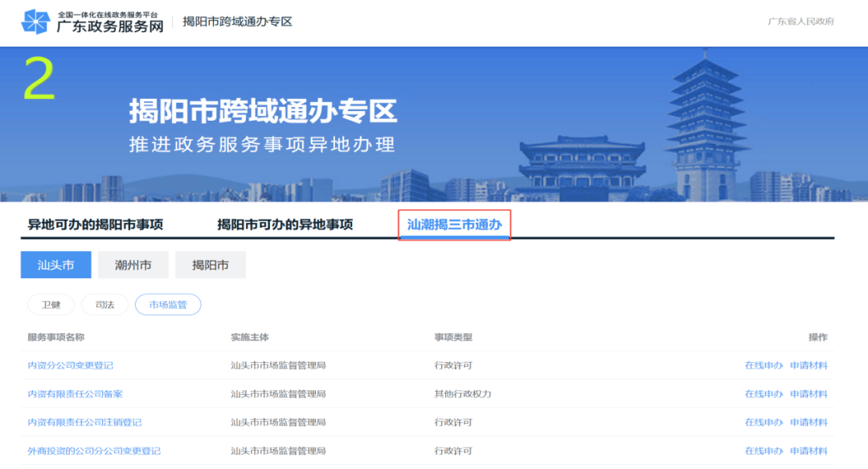This screenshot has width=868, height=469.
Task: Switch to 揭阳市可办的异地事项 tab
Action: click(285, 224)
